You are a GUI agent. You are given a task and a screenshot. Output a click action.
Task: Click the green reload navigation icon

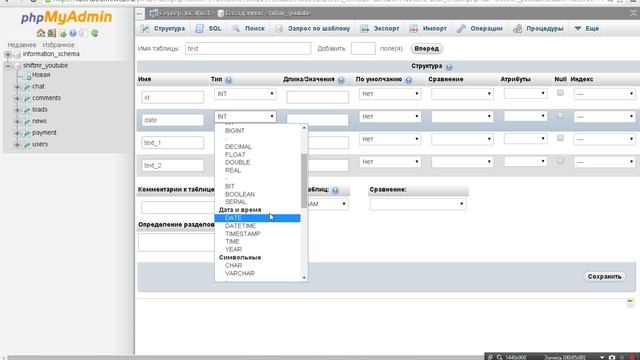click(x=95, y=33)
